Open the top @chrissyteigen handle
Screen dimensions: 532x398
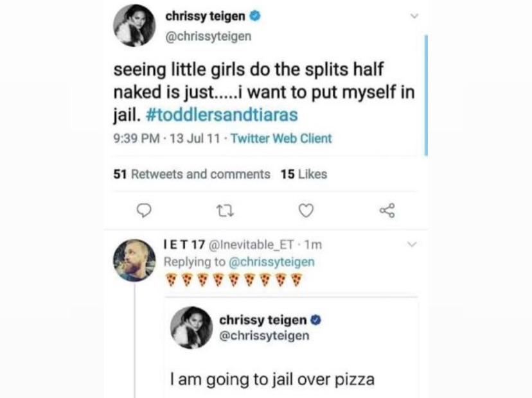209,36
